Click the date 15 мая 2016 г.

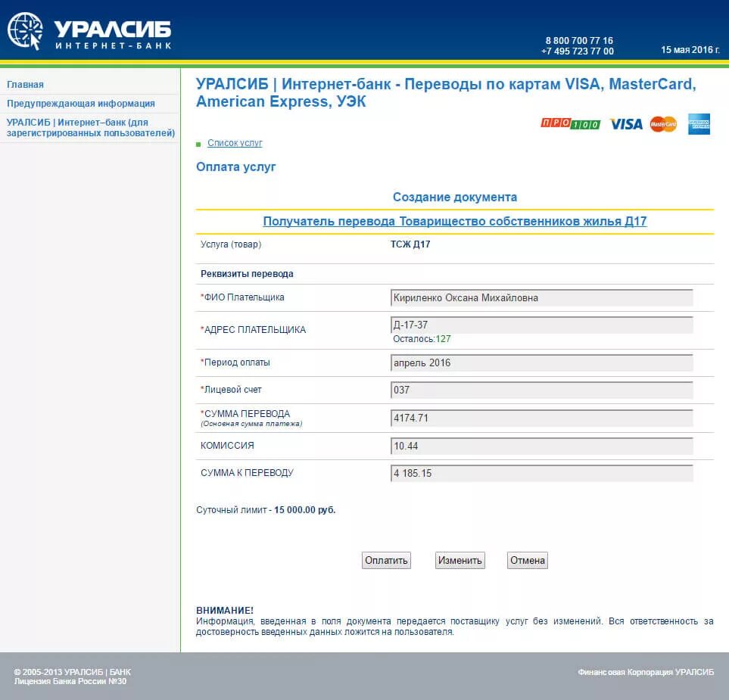[690, 50]
